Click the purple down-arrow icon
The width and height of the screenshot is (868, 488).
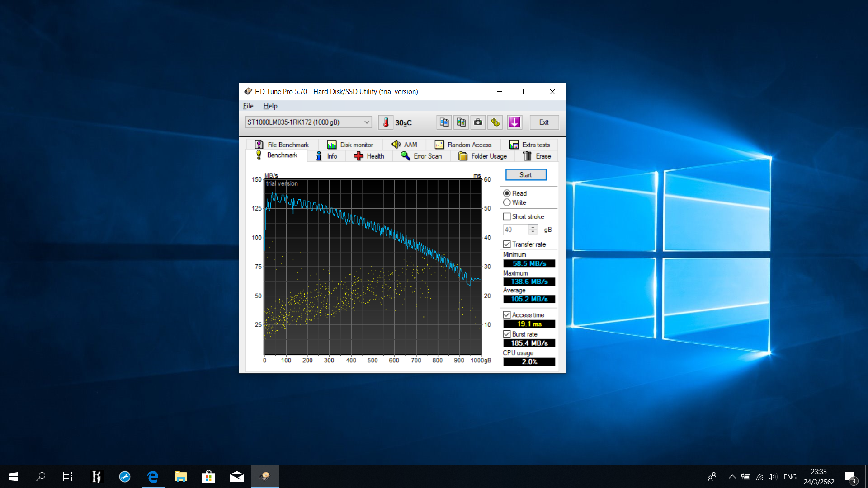(x=514, y=122)
